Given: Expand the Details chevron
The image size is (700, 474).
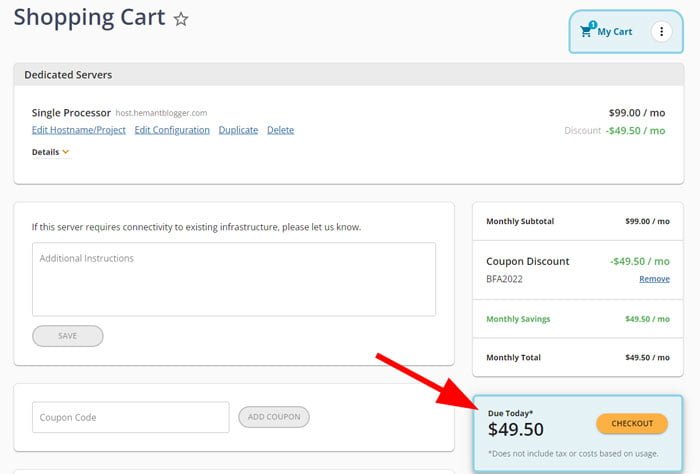Looking at the screenshot, I should (66, 152).
